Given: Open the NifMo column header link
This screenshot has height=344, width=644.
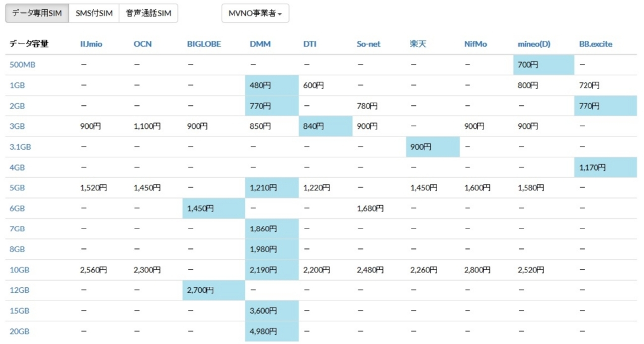Looking at the screenshot, I should [475, 44].
